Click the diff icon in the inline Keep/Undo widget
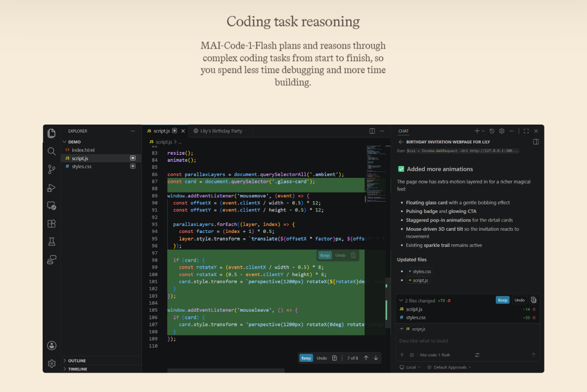Screen dimensions: 587x392 [x=353, y=255]
